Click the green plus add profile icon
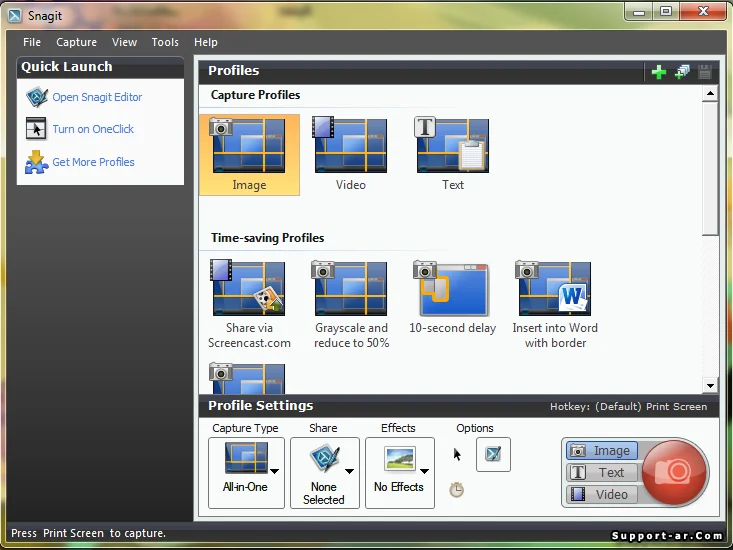This screenshot has height=550, width=733. click(658, 72)
